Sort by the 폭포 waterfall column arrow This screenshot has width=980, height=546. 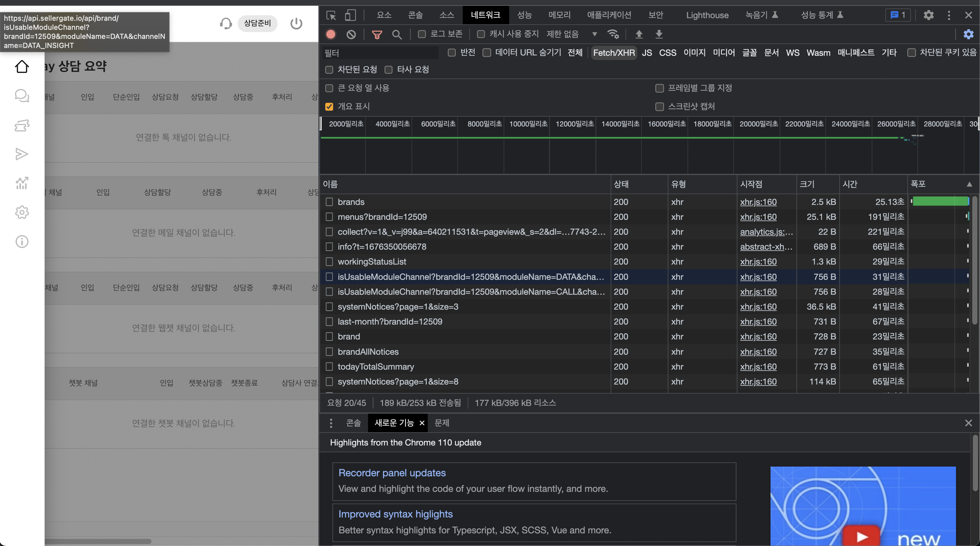click(x=969, y=184)
